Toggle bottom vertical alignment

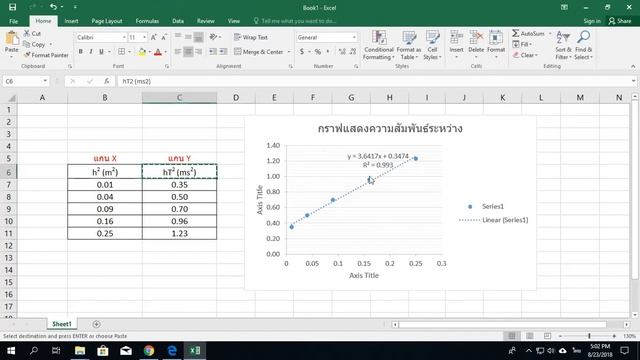[x=198, y=37]
